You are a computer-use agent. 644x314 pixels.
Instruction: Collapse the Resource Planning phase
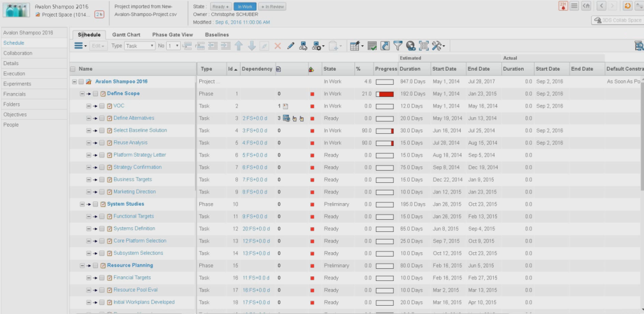coord(82,266)
